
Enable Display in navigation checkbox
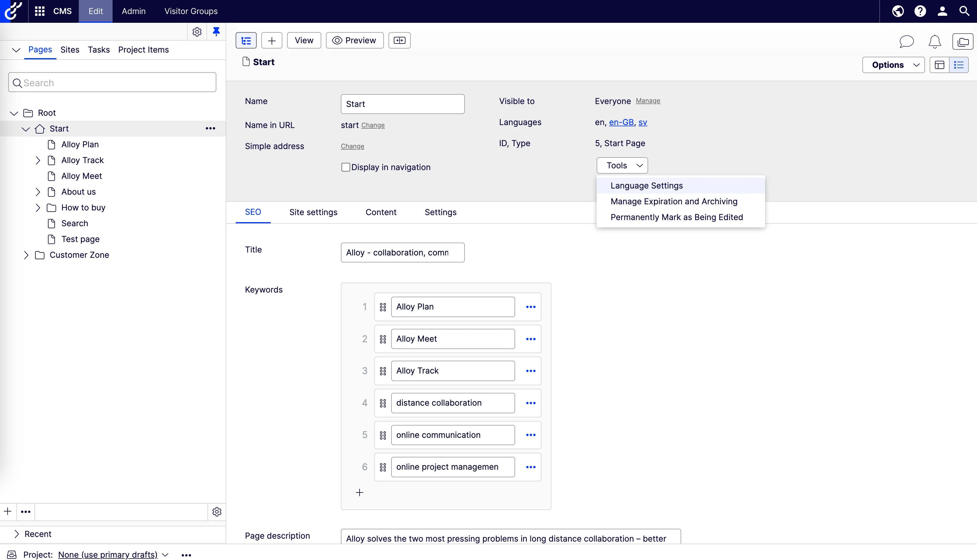346,167
